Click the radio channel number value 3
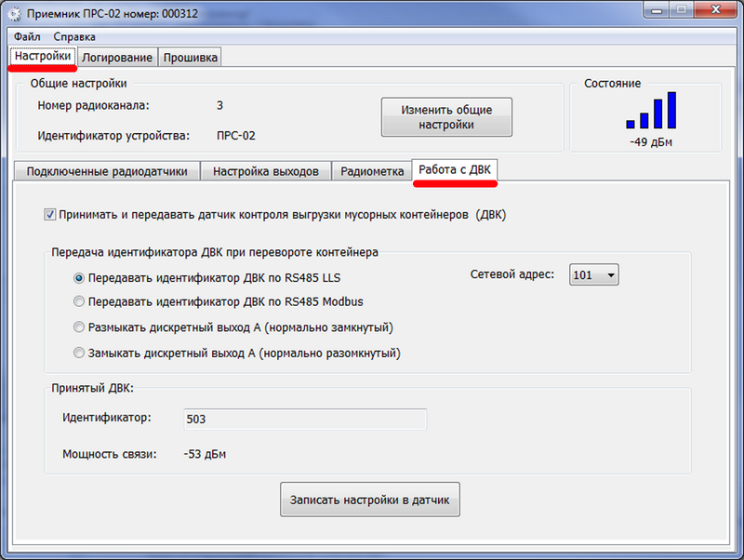This screenshot has height=560, width=744. click(219, 105)
